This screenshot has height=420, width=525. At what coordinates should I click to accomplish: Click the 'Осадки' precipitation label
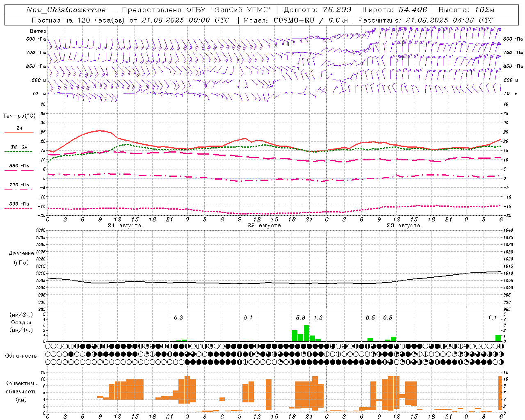(x=21, y=322)
